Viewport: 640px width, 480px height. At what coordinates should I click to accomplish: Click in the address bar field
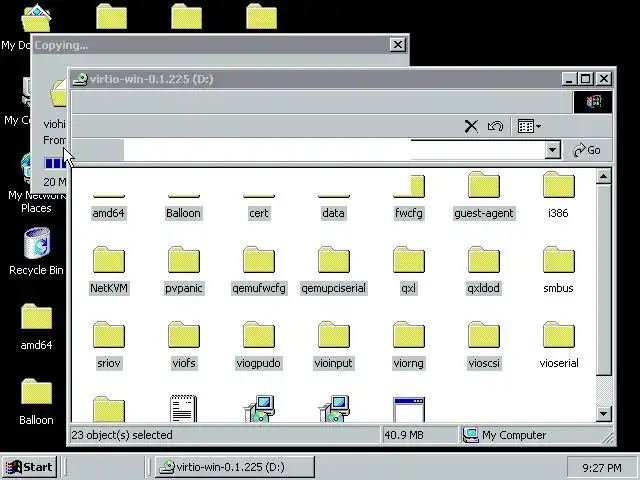click(334, 150)
